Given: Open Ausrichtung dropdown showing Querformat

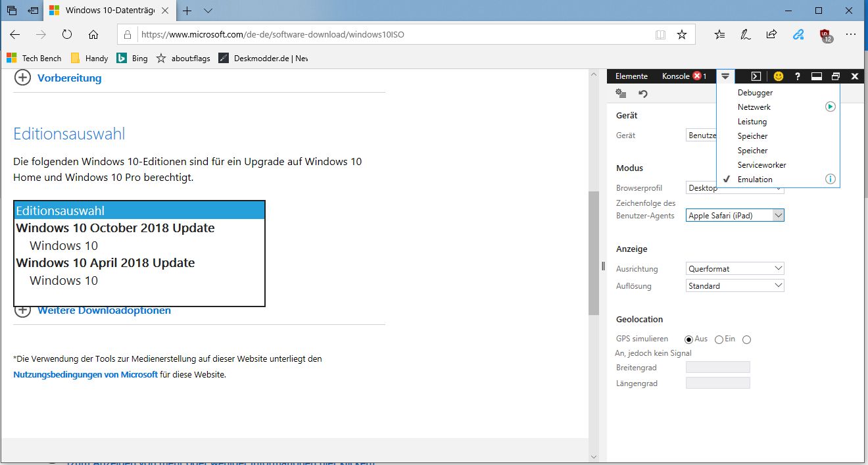Looking at the screenshot, I should click(735, 268).
